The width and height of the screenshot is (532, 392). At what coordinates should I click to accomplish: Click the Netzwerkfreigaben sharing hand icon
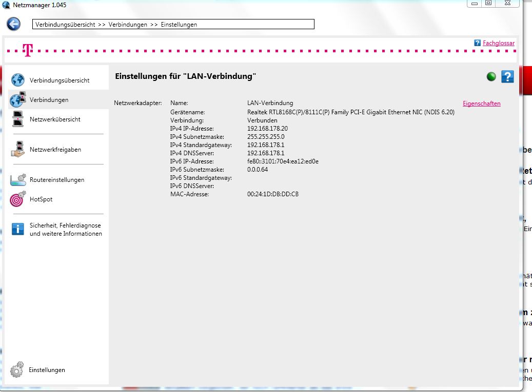(x=17, y=149)
